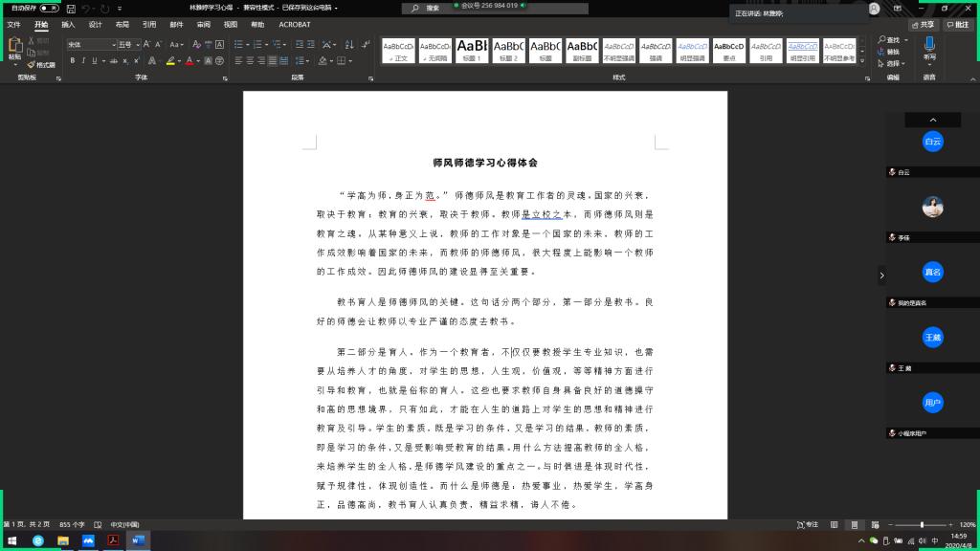Viewport: 980px width, 551px height.
Task: Switch to the 设计 (Design) tab
Action: pyautogui.click(x=95, y=24)
